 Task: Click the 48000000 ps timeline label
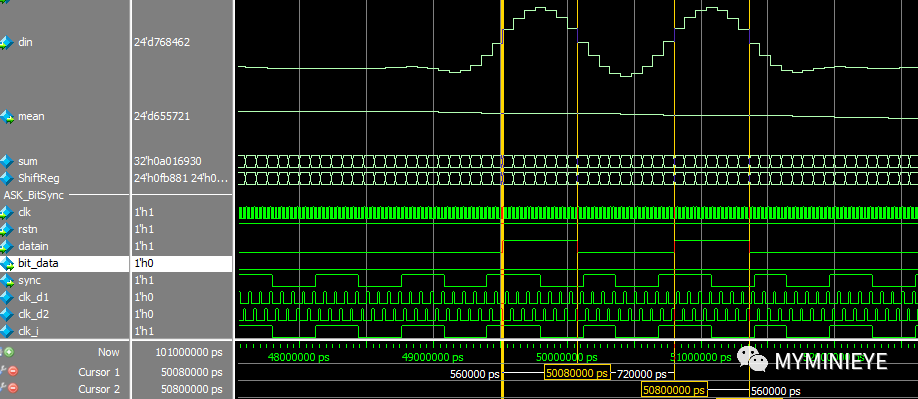(299, 357)
